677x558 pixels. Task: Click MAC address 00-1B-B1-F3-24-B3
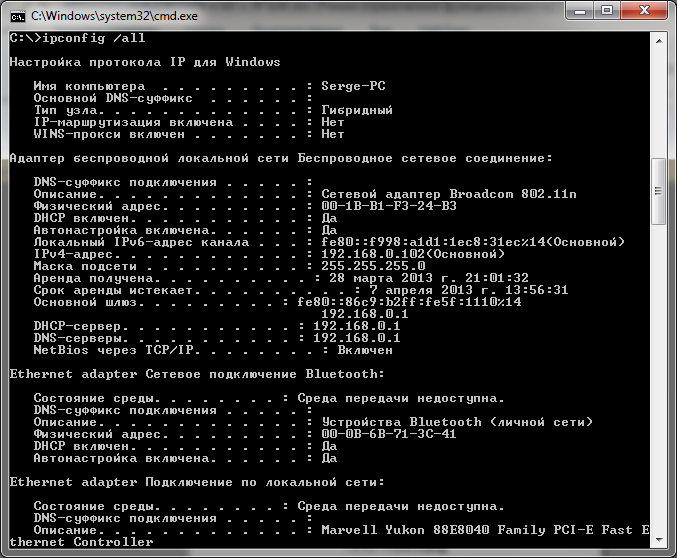click(x=389, y=206)
